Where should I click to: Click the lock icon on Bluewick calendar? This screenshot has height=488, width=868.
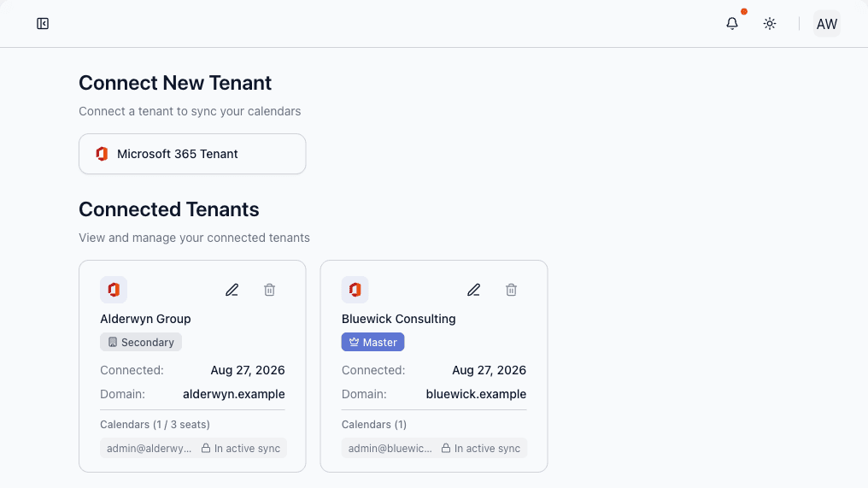(446, 448)
